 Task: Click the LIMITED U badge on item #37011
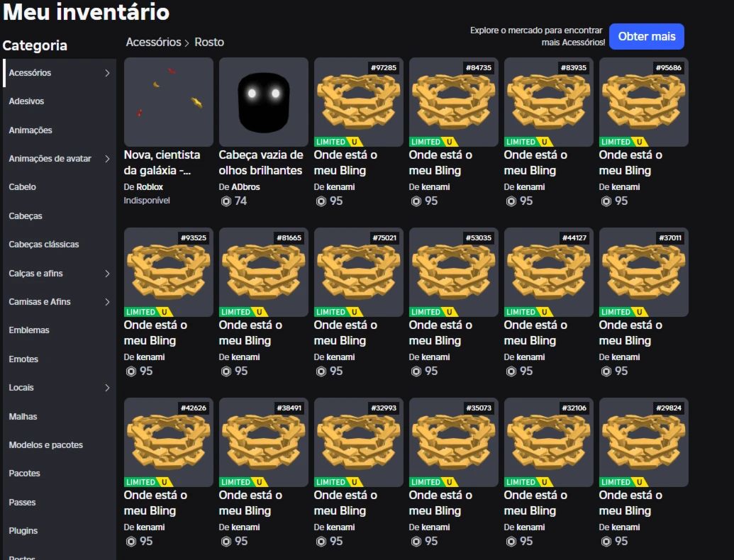623,312
